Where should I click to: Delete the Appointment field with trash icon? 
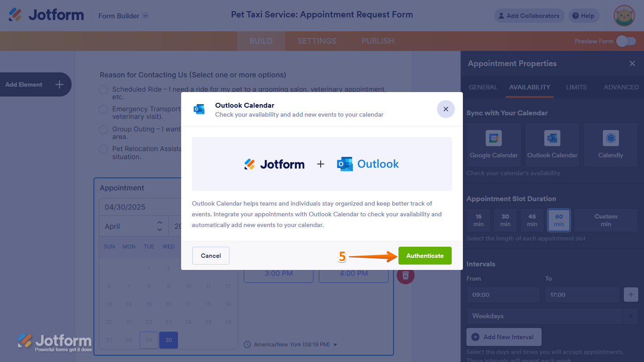[406, 275]
